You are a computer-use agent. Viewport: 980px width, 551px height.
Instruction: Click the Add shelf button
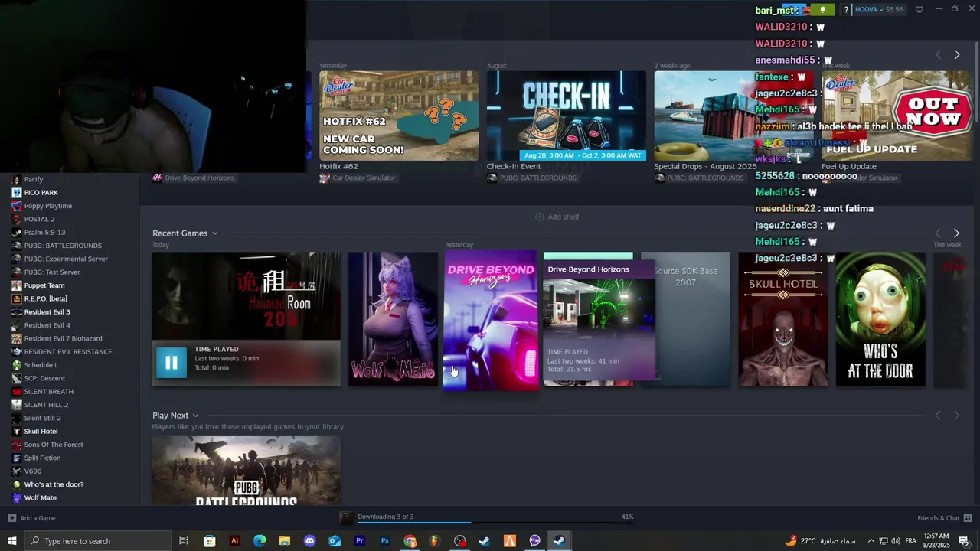click(x=557, y=217)
